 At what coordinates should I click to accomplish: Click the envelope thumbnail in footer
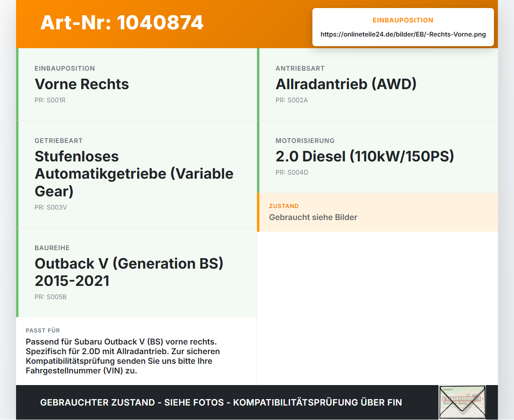(x=462, y=402)
